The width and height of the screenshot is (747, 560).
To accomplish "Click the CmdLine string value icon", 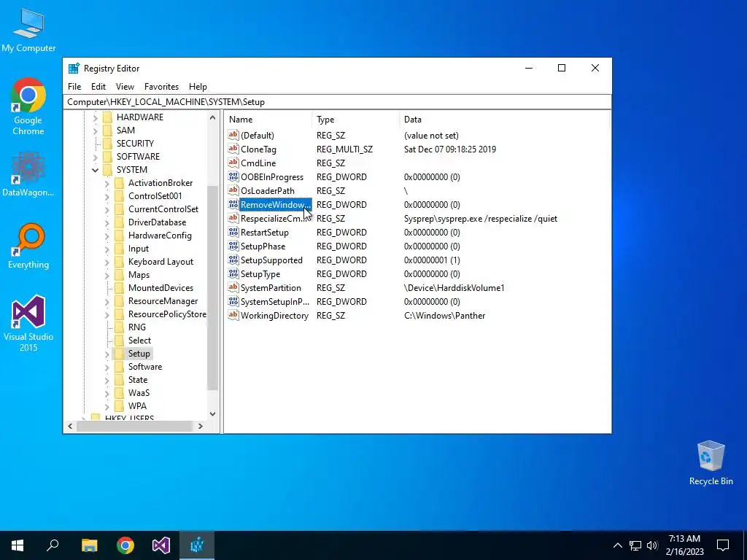I will pos(233,163).
